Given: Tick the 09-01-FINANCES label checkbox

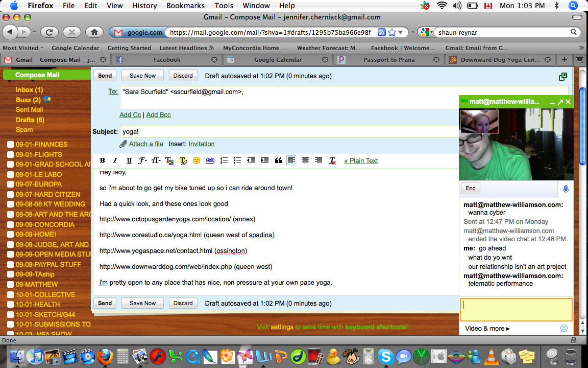Looking at the screenshot, I should pyautogui.click(x=11, y=144).
